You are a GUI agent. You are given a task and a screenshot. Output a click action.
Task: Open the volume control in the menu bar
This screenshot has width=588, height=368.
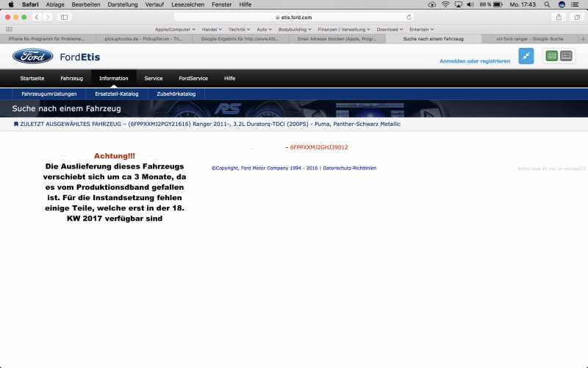470,4
